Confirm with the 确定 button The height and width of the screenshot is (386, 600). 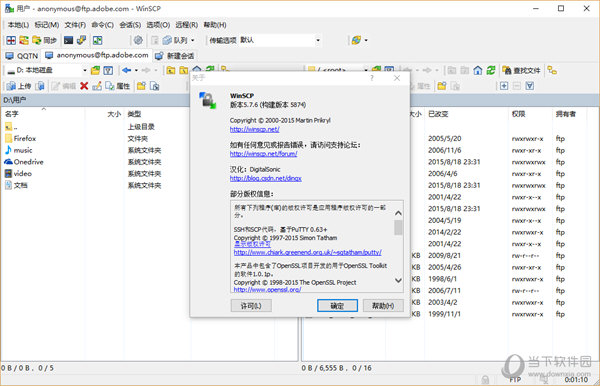[x=337, y=306]
